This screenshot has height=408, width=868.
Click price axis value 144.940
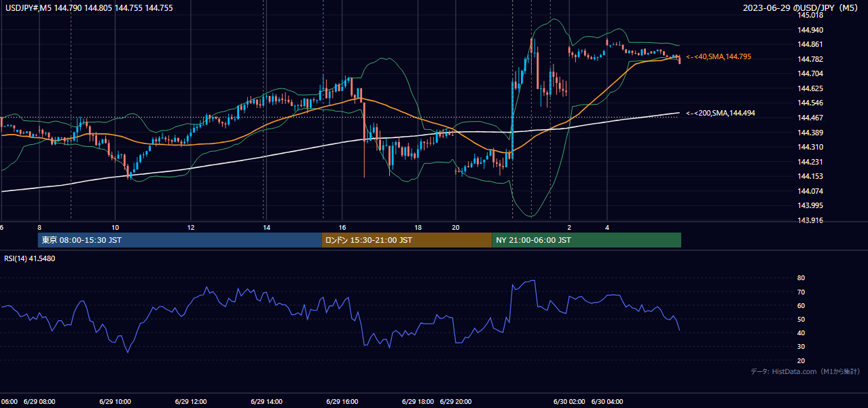[810, 30]
